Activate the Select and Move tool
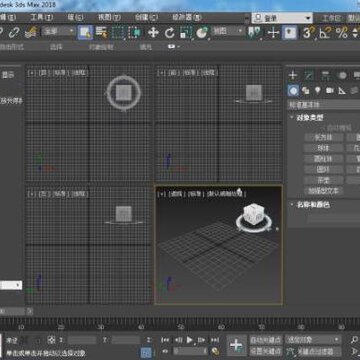The height and width of the screenshot is (360, 360). [x=153, y=32]
